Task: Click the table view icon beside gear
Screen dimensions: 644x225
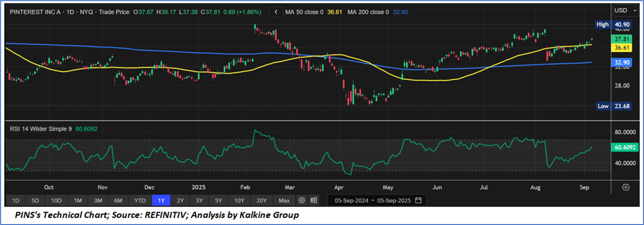Action: point(314,200)
